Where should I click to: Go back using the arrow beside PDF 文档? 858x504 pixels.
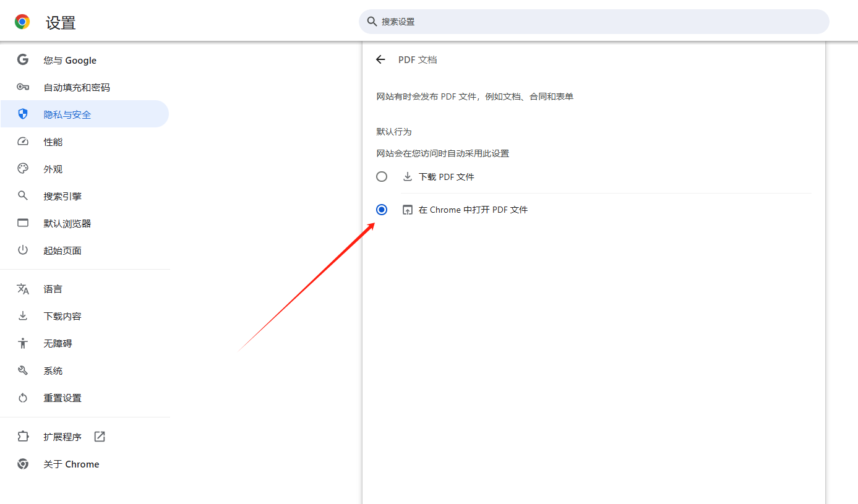pos(380,59)
